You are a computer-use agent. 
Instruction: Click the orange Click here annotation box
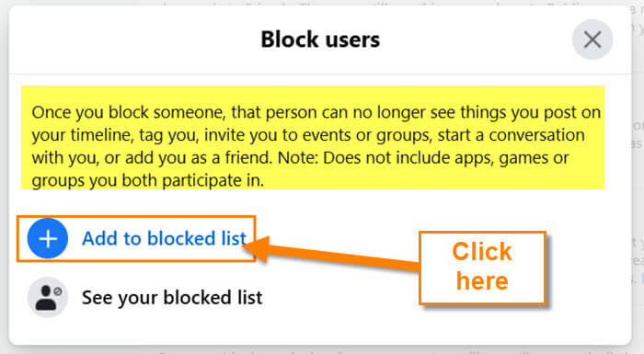[482, 268]
